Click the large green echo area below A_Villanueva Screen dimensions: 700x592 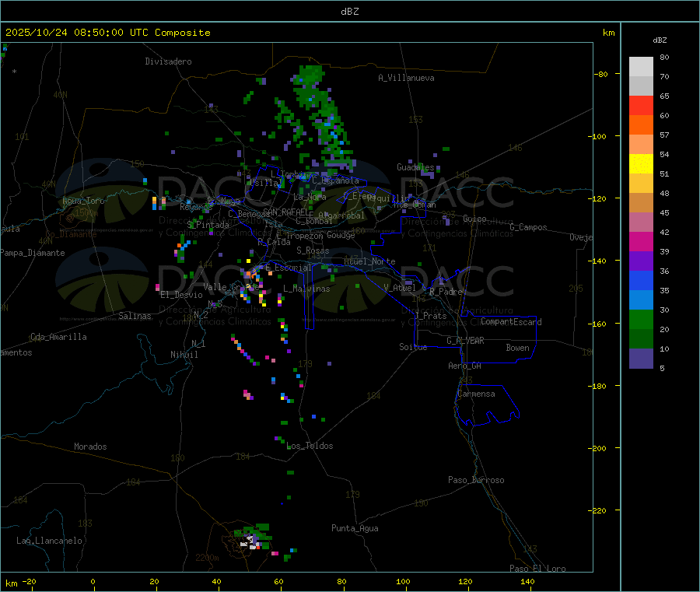[322, 118]
